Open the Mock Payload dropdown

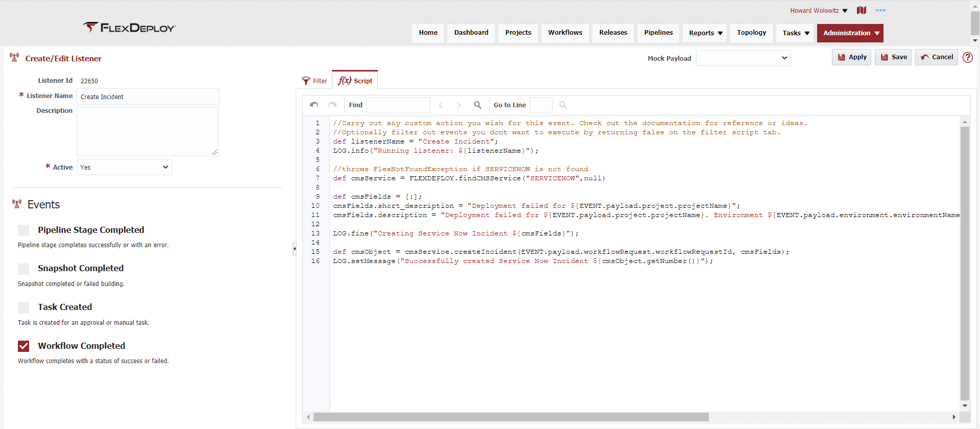743,58
